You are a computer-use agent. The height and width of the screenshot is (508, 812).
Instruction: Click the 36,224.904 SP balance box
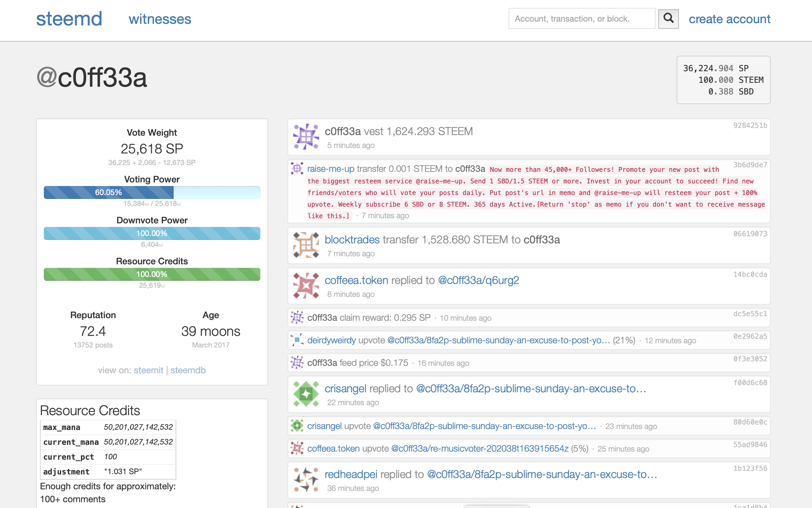coord(723,80)
